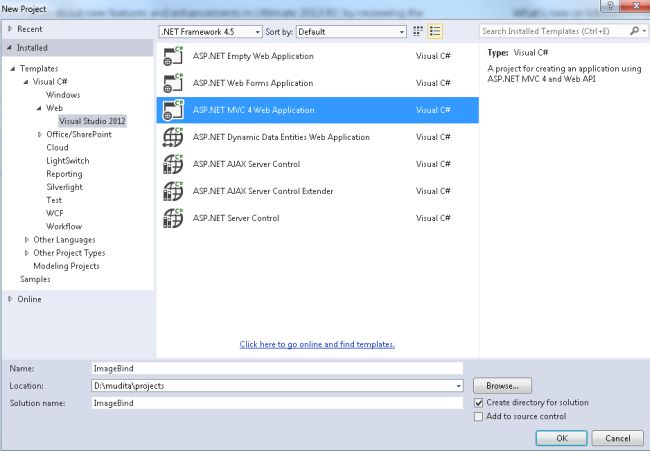Screen dimensions: 650x451
Task: Select the WCF category
Action: [x=55, y=213]
